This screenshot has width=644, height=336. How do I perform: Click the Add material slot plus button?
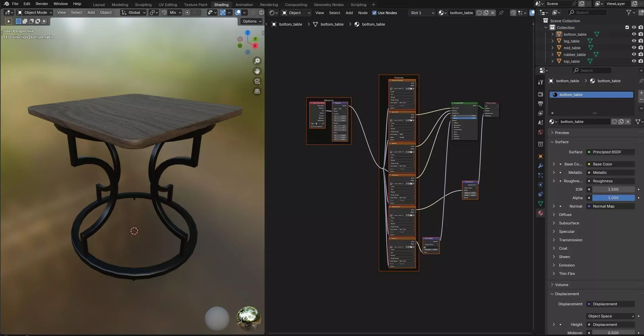click(x=641, y=93)
